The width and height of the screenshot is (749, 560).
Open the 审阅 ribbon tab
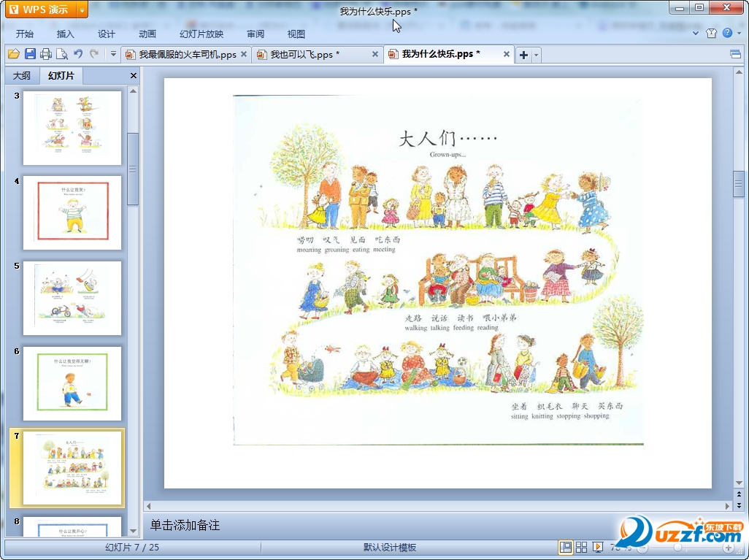pos(256,34)
